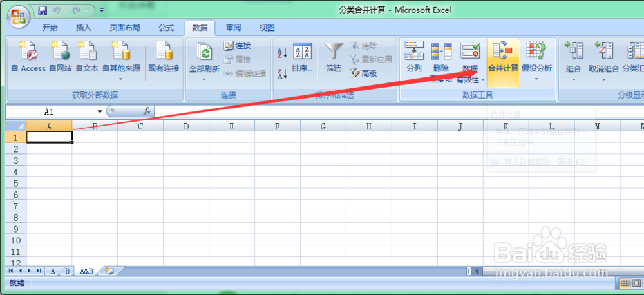Switch to sheet tab A
The height and width of the screenshot is (295, 644).
click(53, 271)
